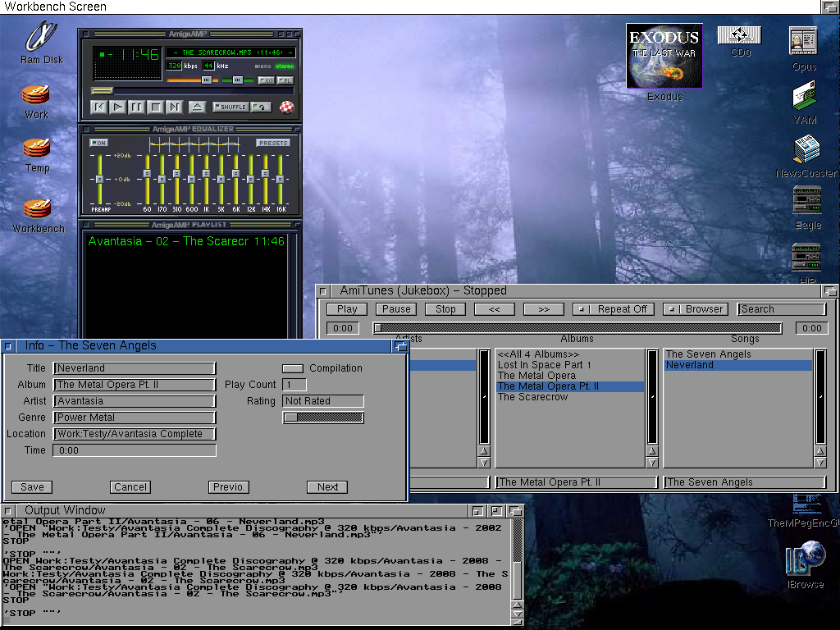This screenshot has width=840, height=630.
Task: Click the Songs list scroll-up arrow
Action: (820, 451)
